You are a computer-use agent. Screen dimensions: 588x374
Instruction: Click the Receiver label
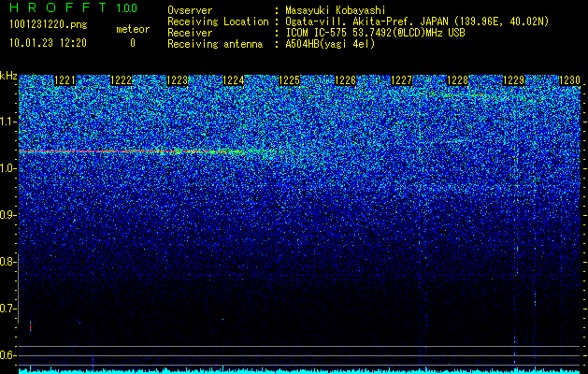click(x=190, y=33)
